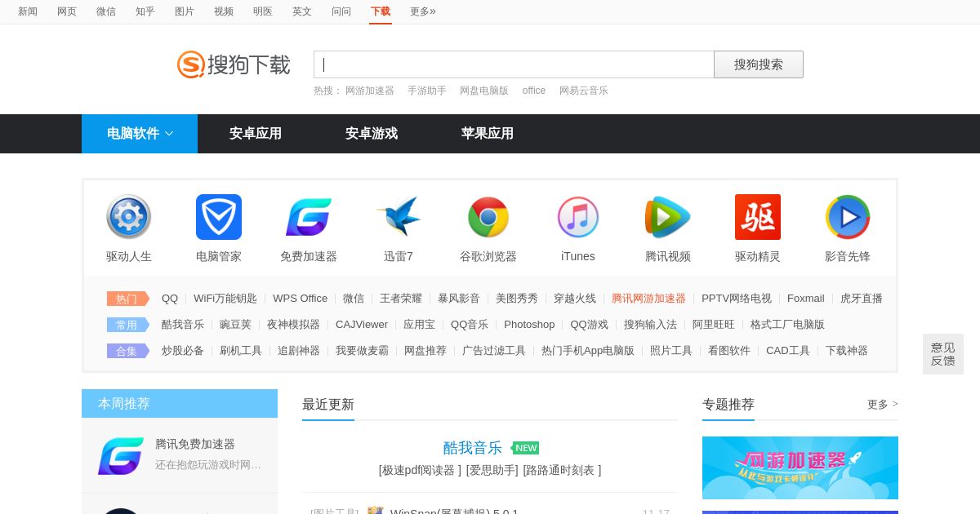Click hot search 网游加速器
Image resolution: width=980 pixels, height=514 pixels.
(x=370, y=91)
